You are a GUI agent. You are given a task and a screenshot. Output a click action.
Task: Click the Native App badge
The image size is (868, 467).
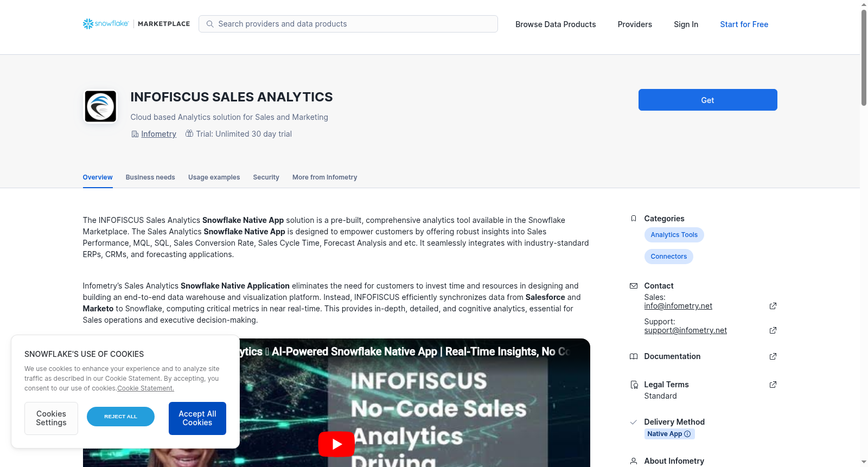click(x=669, y=434)
